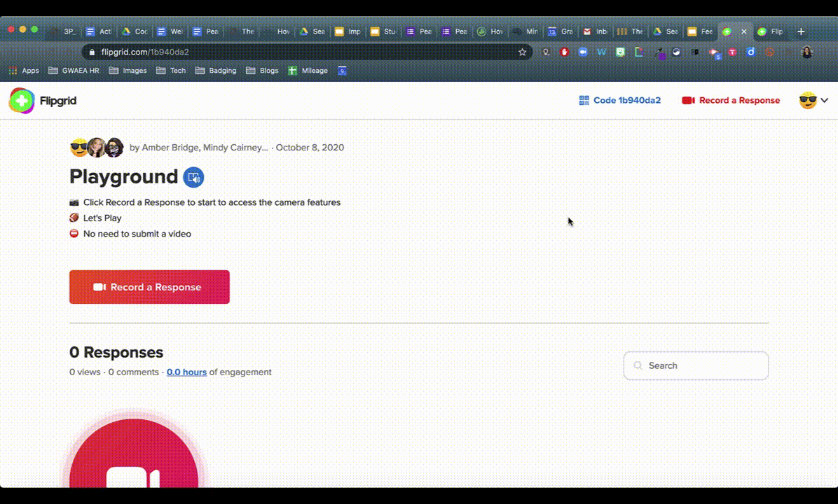Bookmark this page with the star icon
The image size is (838, 504).
click(522, 52)
